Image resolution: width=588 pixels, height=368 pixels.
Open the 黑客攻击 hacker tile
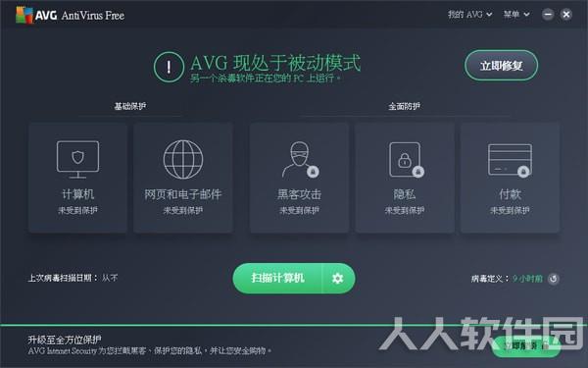pyautogui.click(x=299, y=178)
